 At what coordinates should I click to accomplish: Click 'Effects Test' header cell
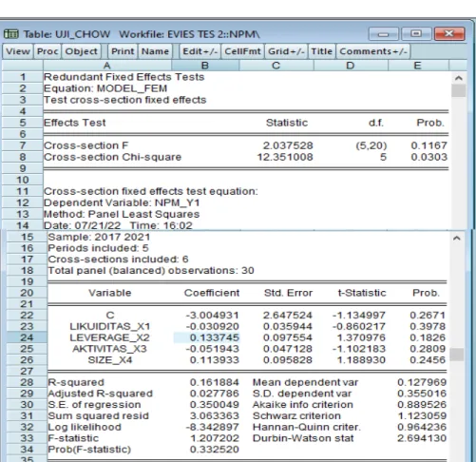75,123
